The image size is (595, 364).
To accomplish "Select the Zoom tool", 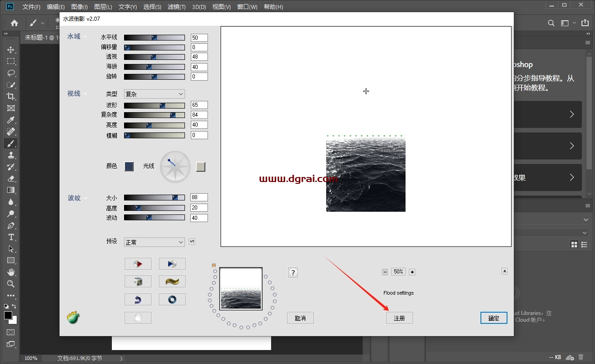I will tap(11, 284).
